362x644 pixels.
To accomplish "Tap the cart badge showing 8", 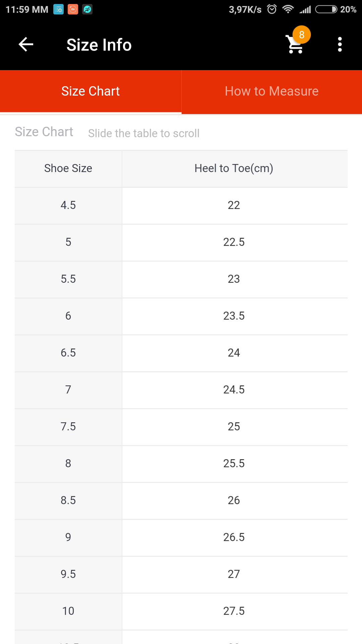I will pyautogui.click(x=302, y=35).
